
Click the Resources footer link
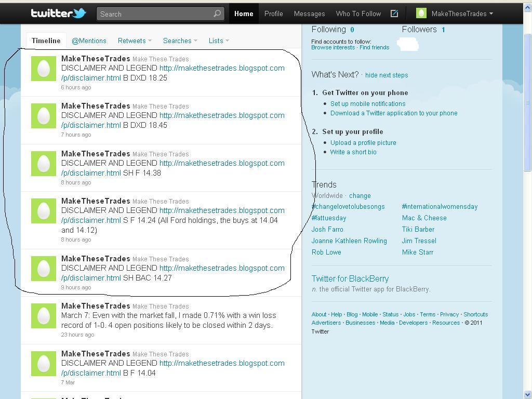coord(446,323)
